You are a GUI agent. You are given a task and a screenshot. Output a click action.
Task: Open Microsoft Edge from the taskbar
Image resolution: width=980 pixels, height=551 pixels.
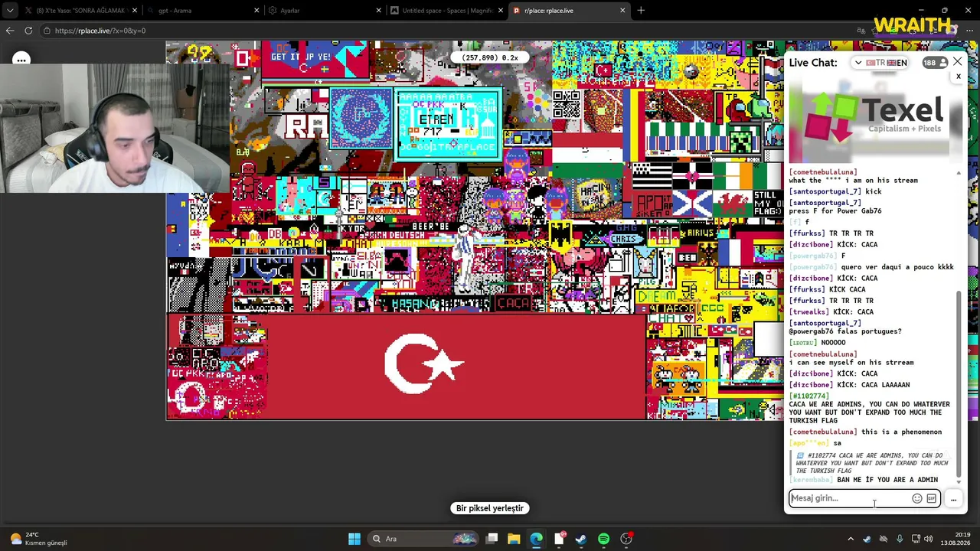coord(536,539)
